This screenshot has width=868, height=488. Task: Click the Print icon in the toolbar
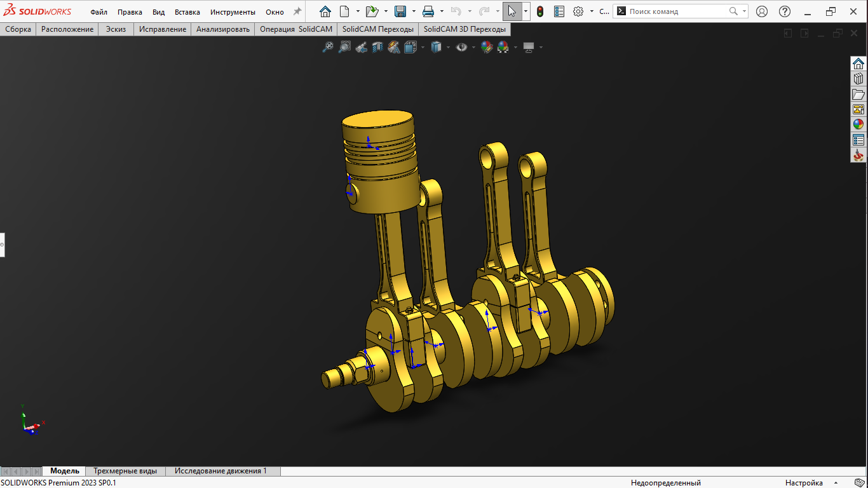click(x=428, y=11)
